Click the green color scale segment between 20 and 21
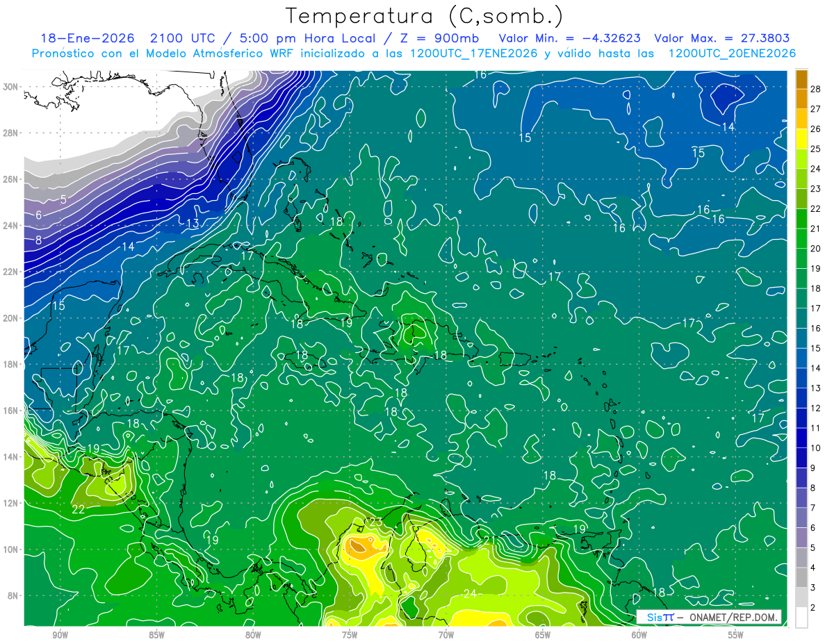The height and width of the screenshot is (644, 834). (x=801, y=238)
